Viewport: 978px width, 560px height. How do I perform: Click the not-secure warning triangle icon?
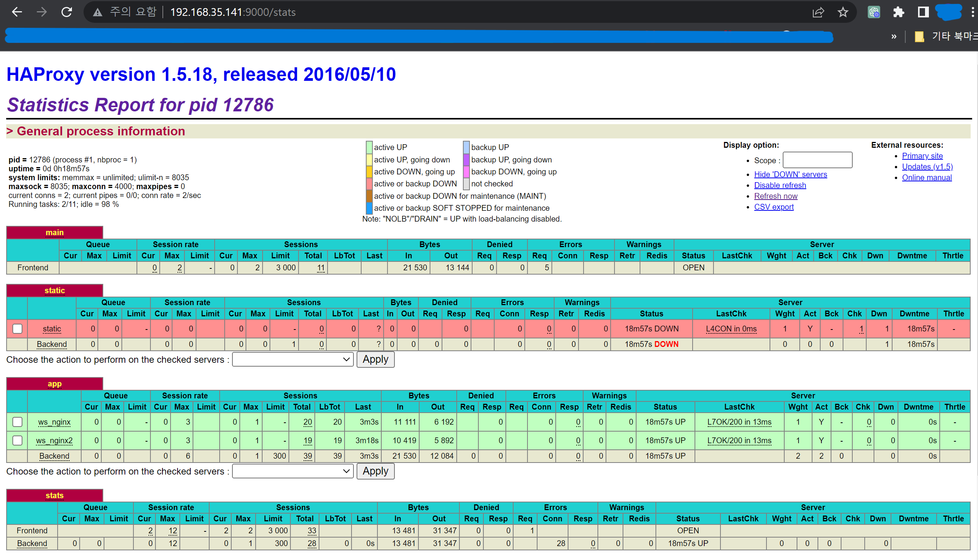coord(98,12)
